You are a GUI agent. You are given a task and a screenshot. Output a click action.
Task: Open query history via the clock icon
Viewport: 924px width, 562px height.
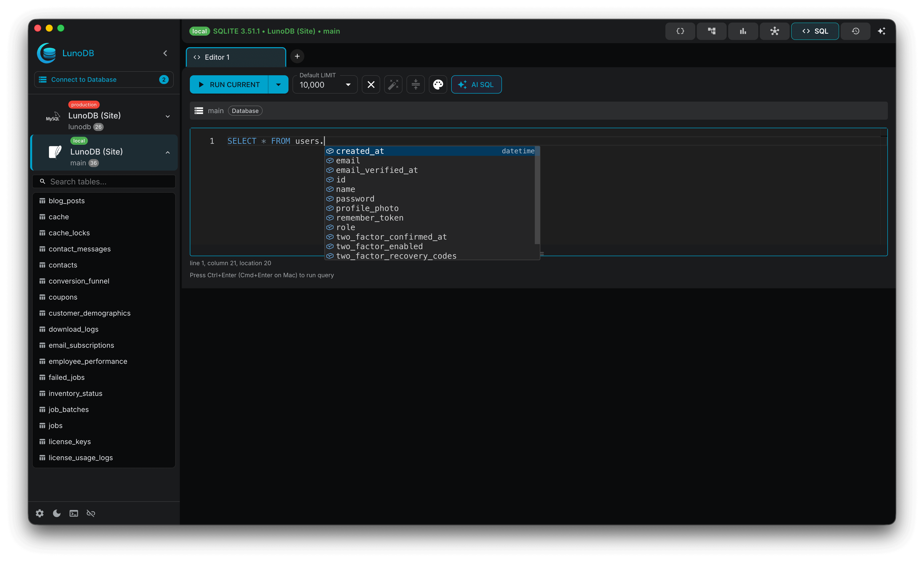[855, 31]
